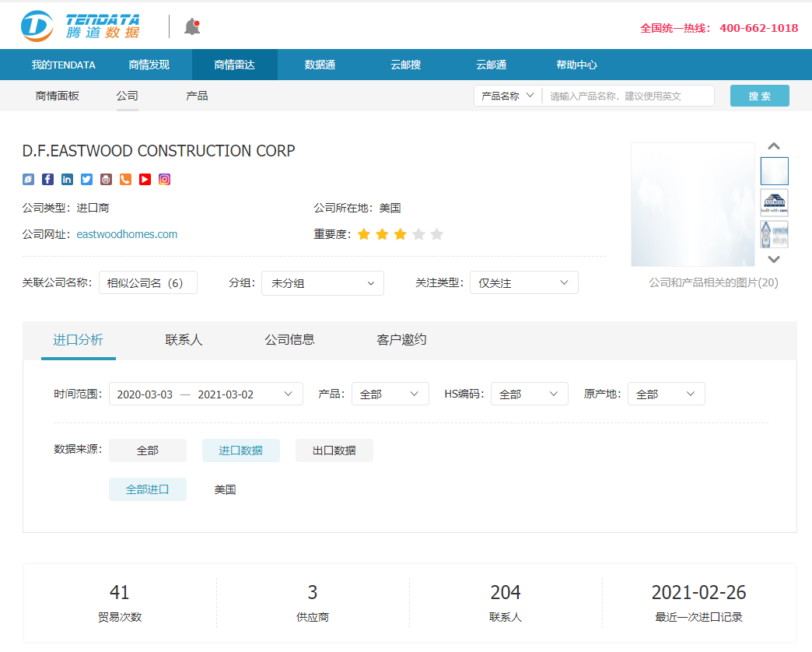Open the notification bell icon

[191, 25]
